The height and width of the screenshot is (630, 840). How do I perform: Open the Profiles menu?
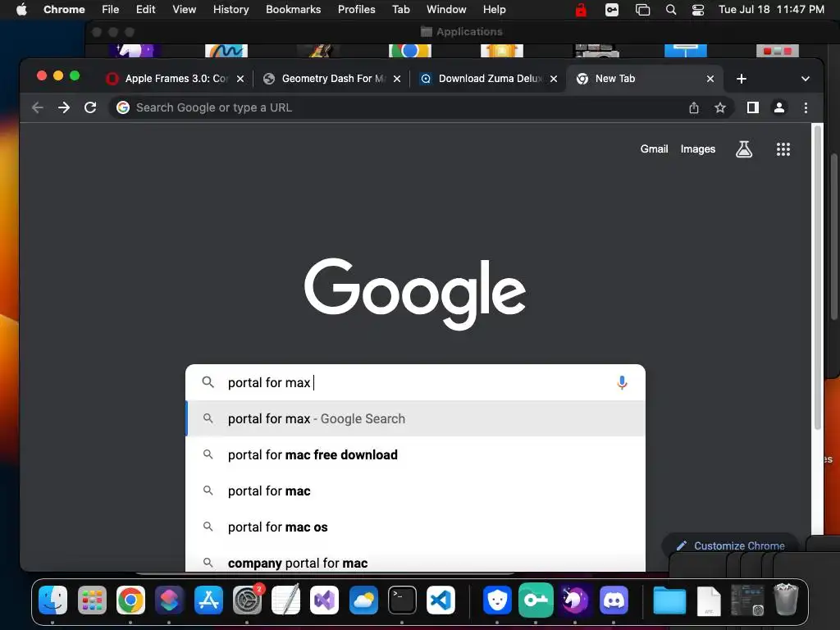click(356, 10)
